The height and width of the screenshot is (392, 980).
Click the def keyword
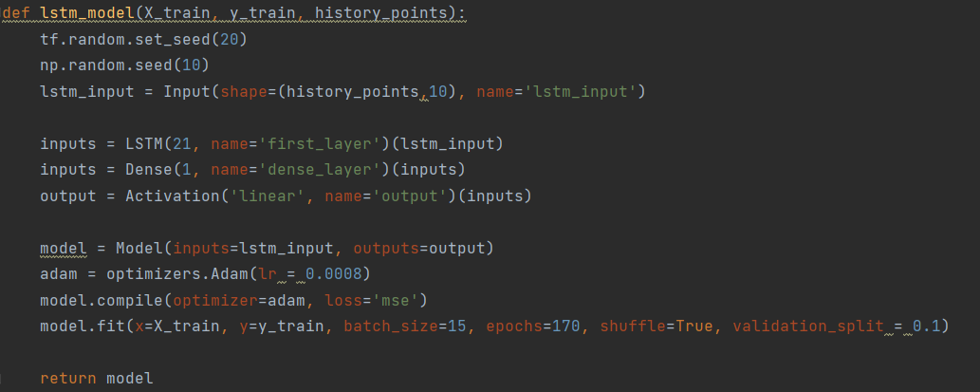pyautogui.click(x=15, y=13)
